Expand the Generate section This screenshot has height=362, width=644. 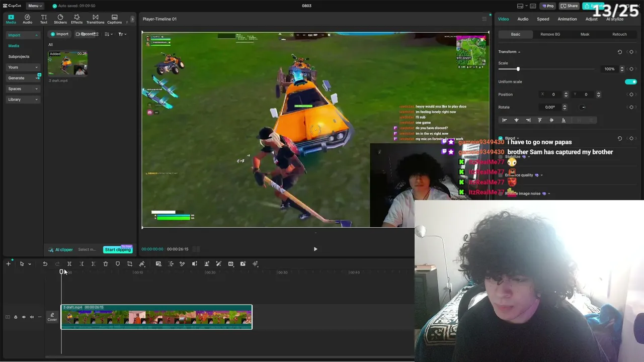[36, 78]
